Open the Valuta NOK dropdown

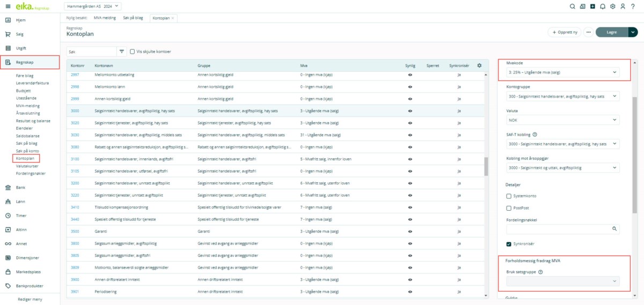562,120
